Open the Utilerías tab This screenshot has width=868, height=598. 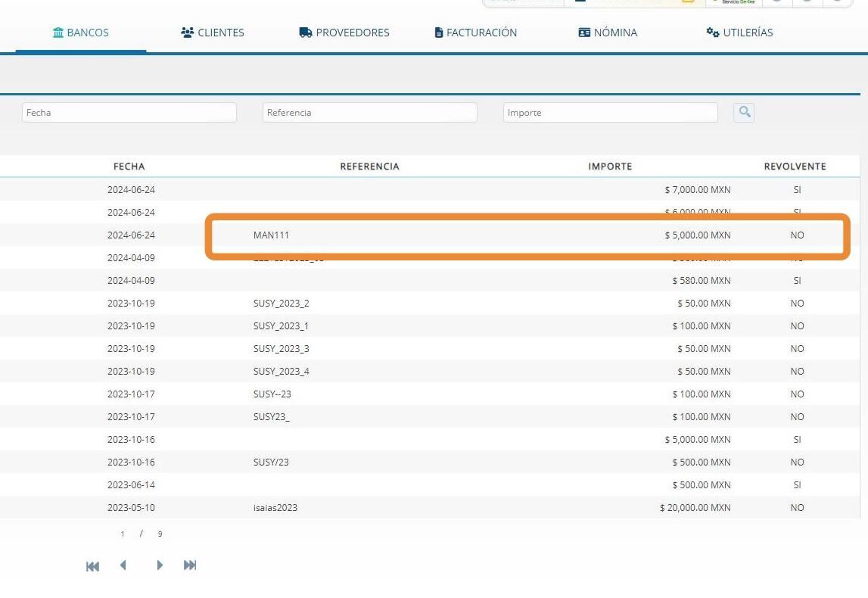point(739,33)
